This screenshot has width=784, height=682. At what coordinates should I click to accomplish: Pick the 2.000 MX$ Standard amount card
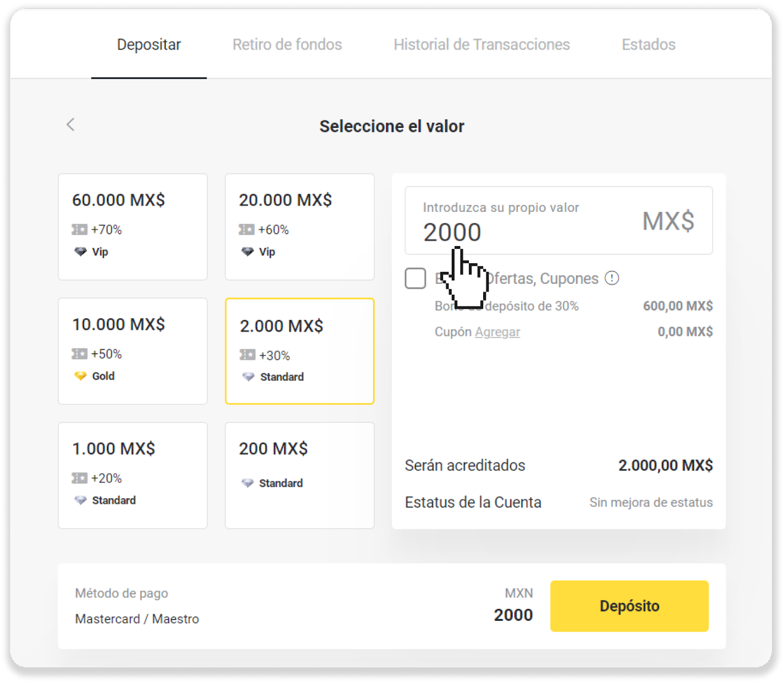(300, 351)
